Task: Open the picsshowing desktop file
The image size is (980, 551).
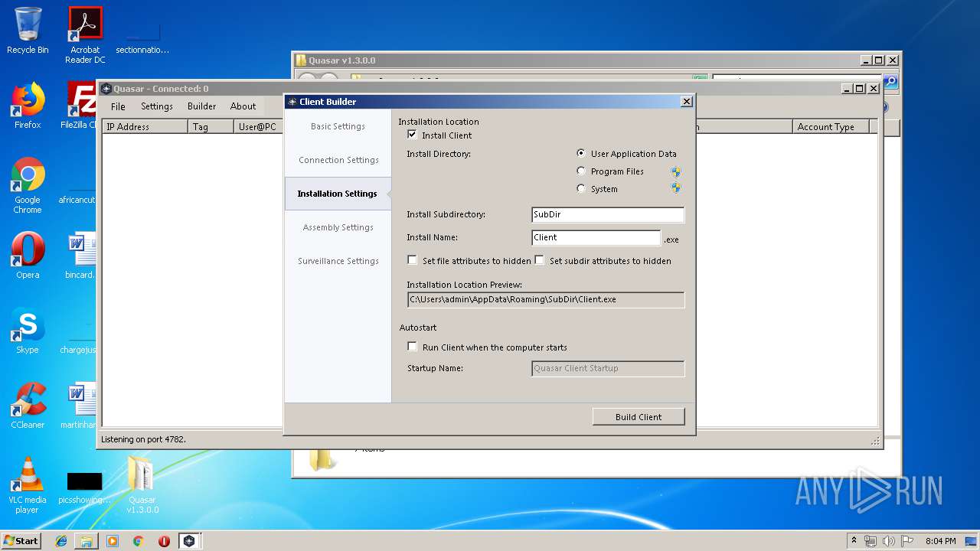Action: (84, 487)
